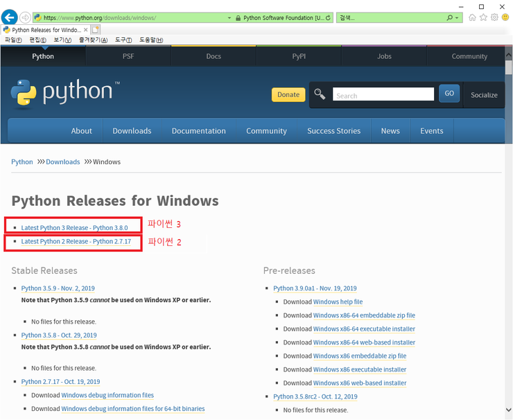Open the 즐겨찾기 (Favorites) menu
This screenshot has width=513, height=420.
(x=94, y=40)
